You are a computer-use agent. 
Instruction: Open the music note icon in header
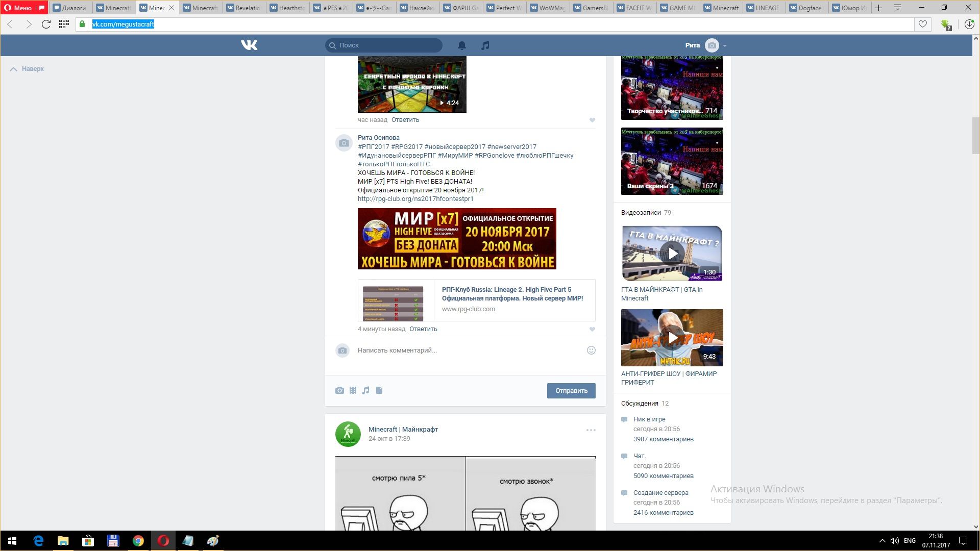(485, 45)
